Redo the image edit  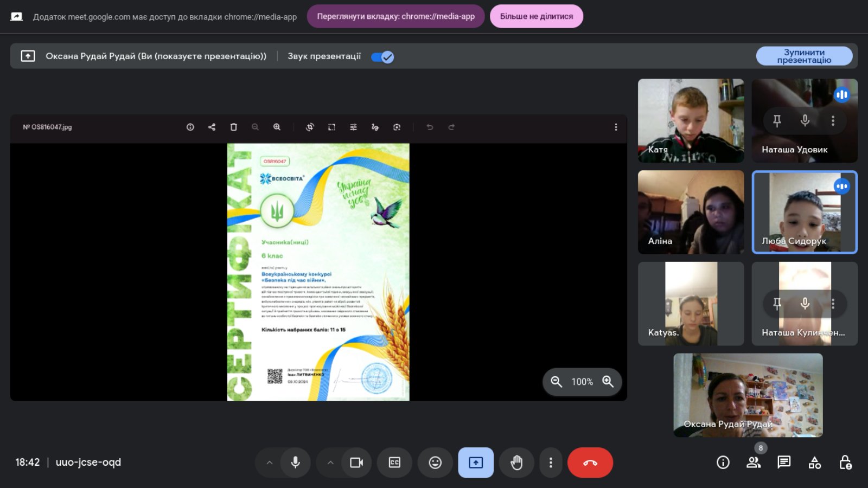[451, 127]
